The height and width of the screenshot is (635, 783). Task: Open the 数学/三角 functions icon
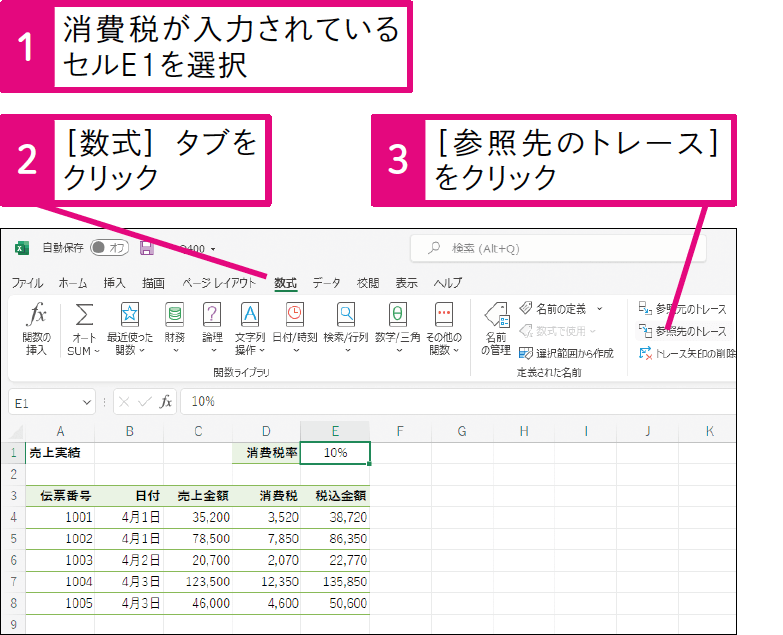pos(397,315)
